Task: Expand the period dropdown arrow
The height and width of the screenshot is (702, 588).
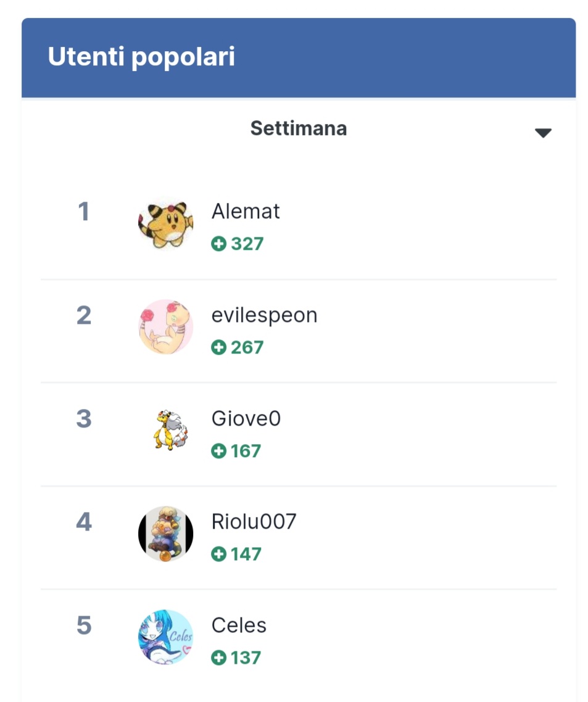Action: pyautogui.click(x=543, y=133)
